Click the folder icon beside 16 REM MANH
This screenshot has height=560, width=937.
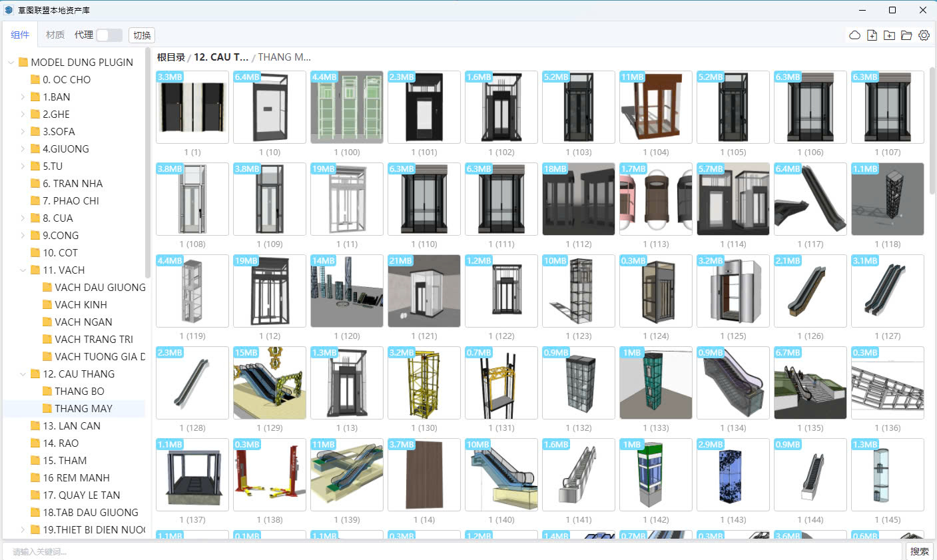35,477
